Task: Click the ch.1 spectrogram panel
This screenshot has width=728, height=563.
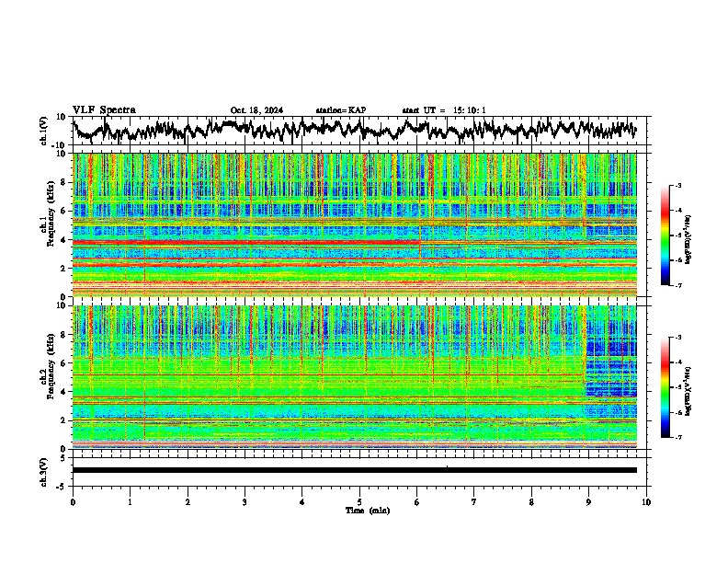Action: click(x=354, y=224)
